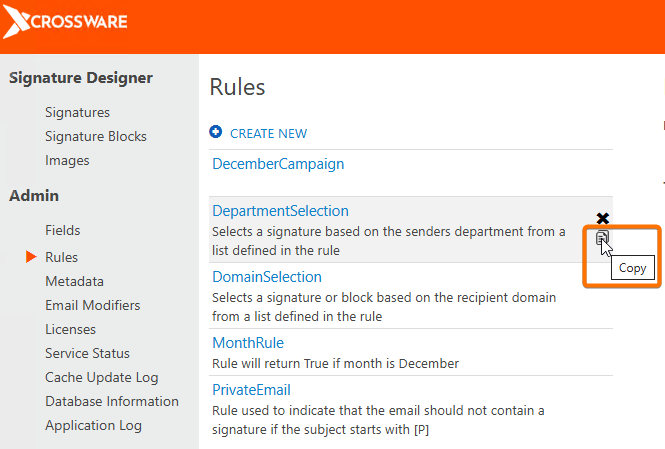Go to Licenses in the sidebar

point(70,329)
